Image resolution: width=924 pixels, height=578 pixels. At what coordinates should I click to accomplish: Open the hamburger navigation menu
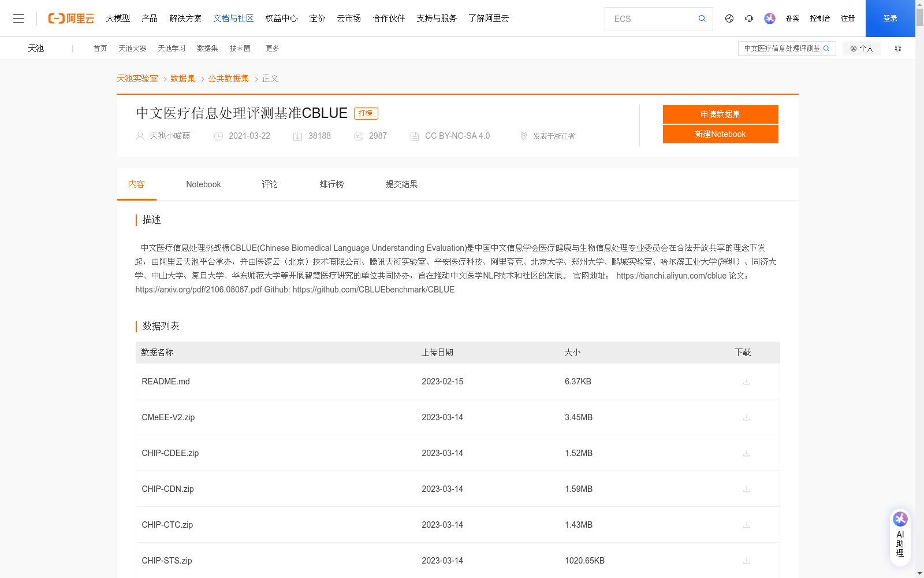(18, 18)
